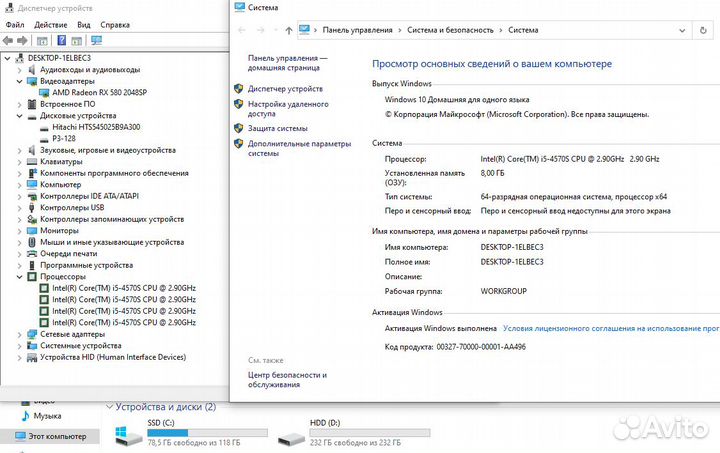Expand Устройства HID node

[x=19, y=357]
